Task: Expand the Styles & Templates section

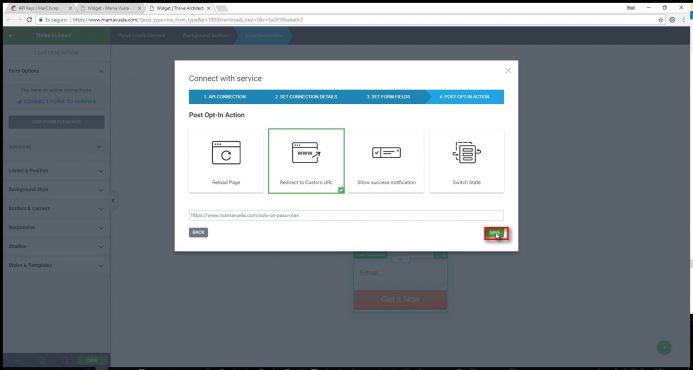Action: [x=57, y=265]
